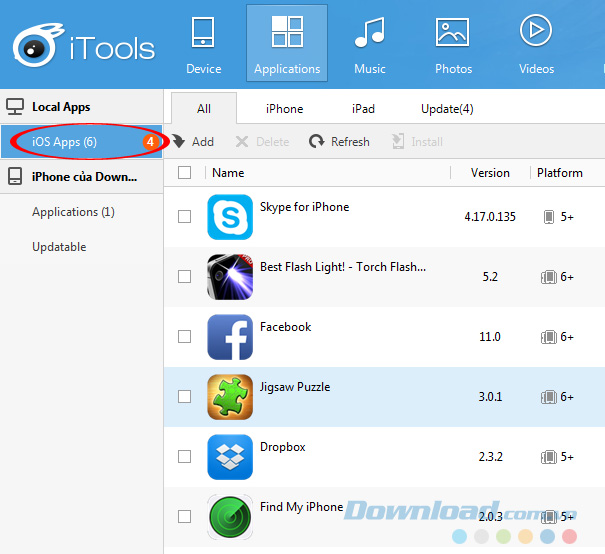Click version '4.17.0.135' cell
This screenshot has width=605, height=554.
[490, 217]
